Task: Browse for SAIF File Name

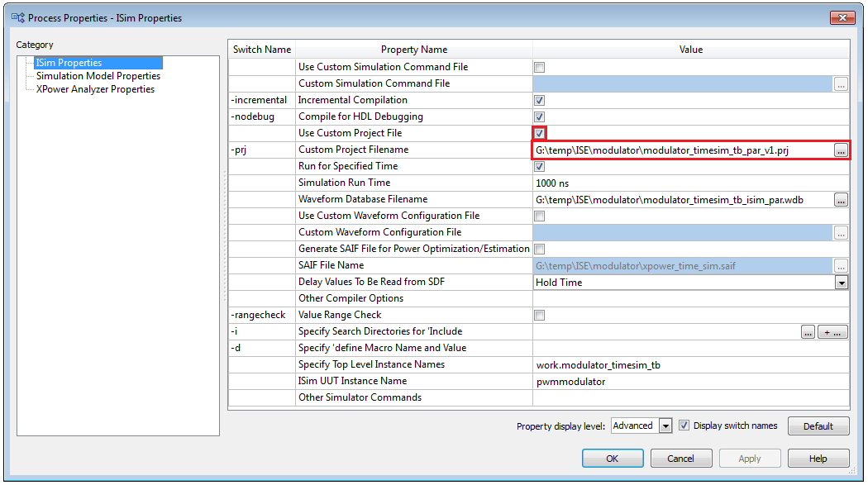Action: 841,266
